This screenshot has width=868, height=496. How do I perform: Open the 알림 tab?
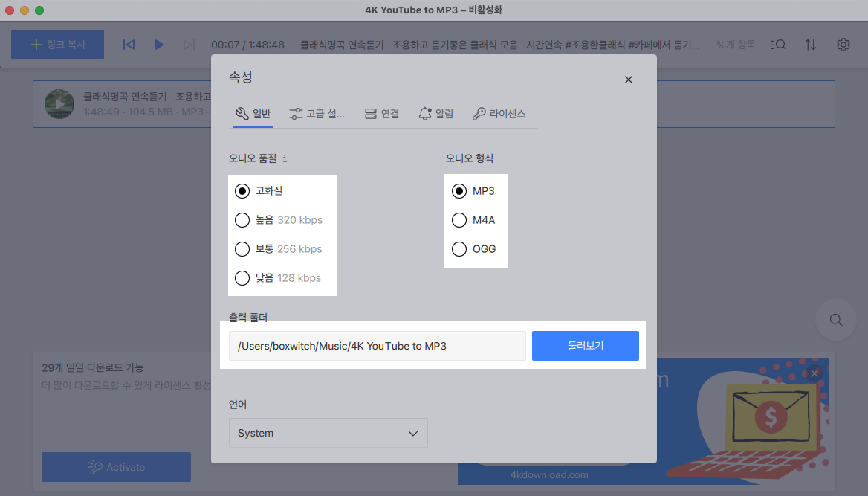pyautogui.click(x=435, y=114)
